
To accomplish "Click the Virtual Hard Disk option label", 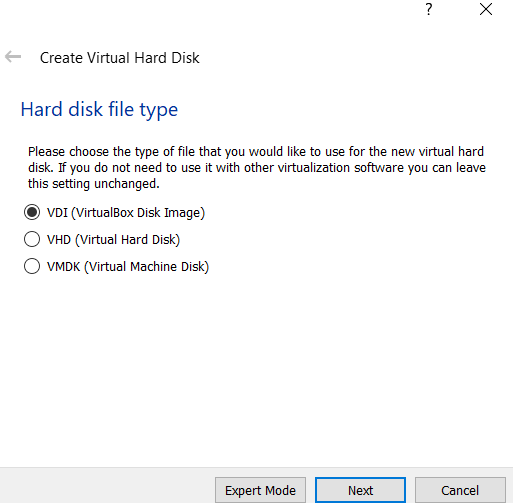I will (128, 240).
